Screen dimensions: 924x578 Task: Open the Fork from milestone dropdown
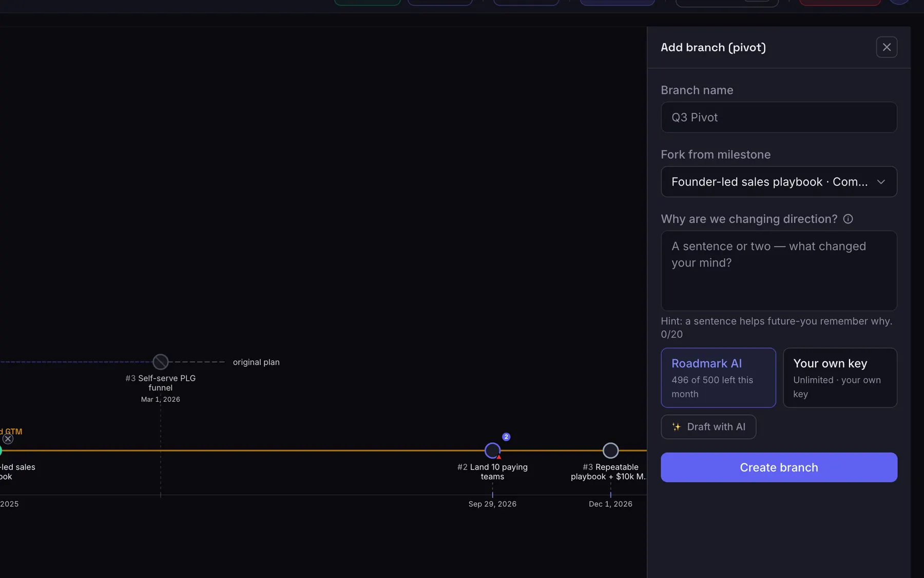[x=779, y=182]
